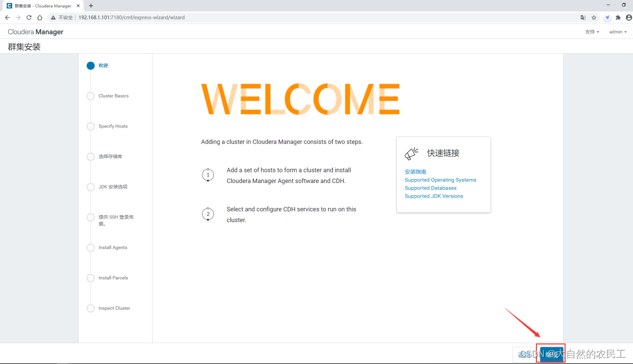Select the Inspect Cluster wizard step

(114, 308)
